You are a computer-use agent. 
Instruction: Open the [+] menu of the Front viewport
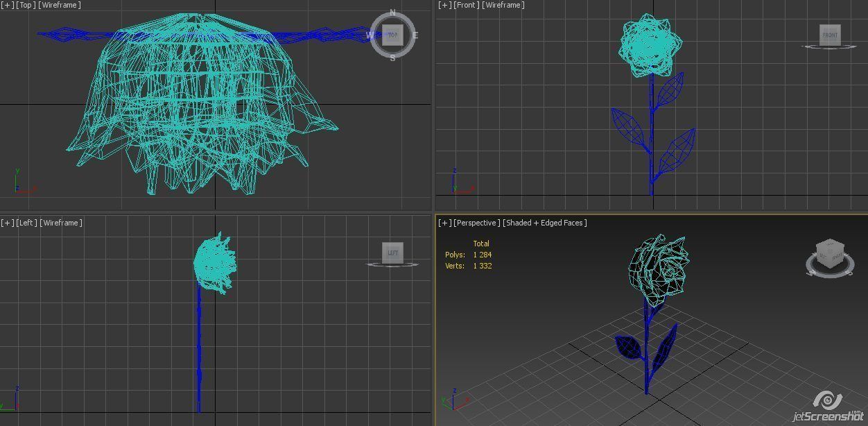444,5
